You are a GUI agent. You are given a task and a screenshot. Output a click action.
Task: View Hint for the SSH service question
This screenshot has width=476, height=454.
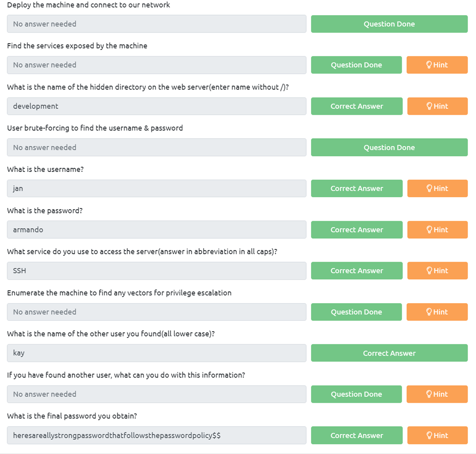(437, 270)
